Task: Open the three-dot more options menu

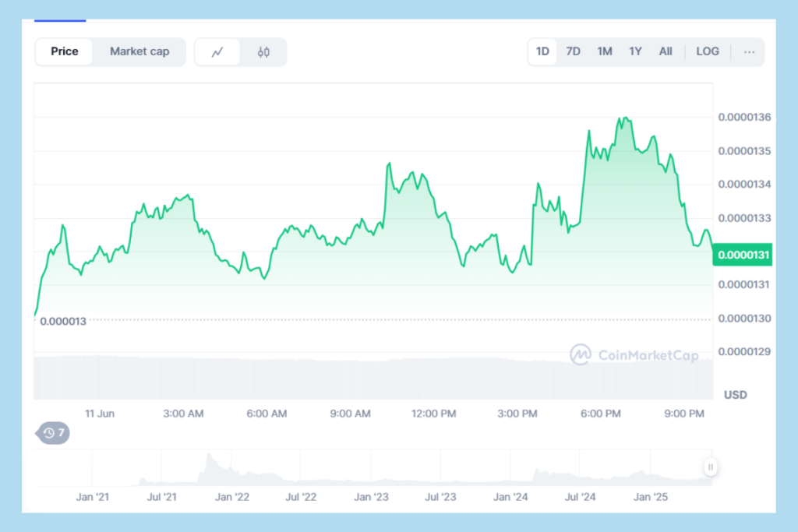Action: 749,52
